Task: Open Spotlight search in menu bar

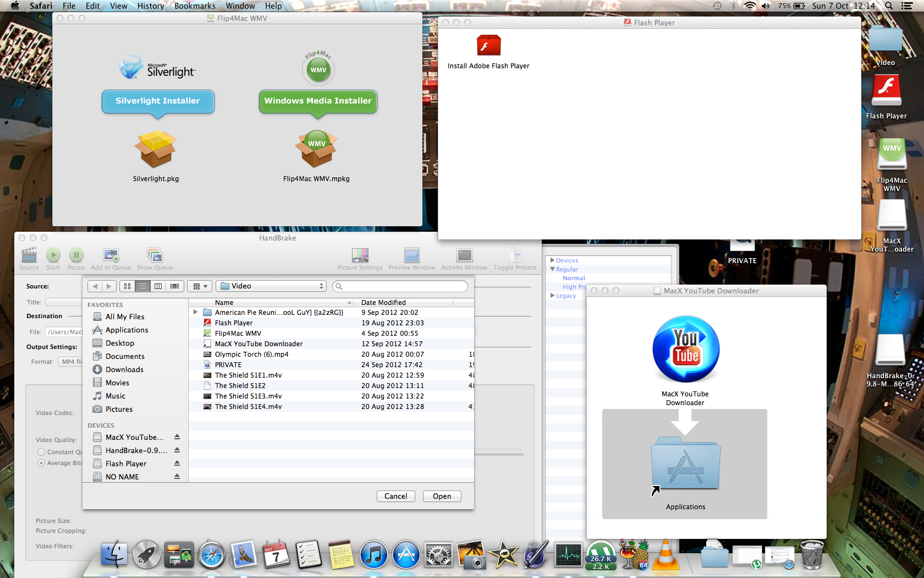Action: click(889, 6)
